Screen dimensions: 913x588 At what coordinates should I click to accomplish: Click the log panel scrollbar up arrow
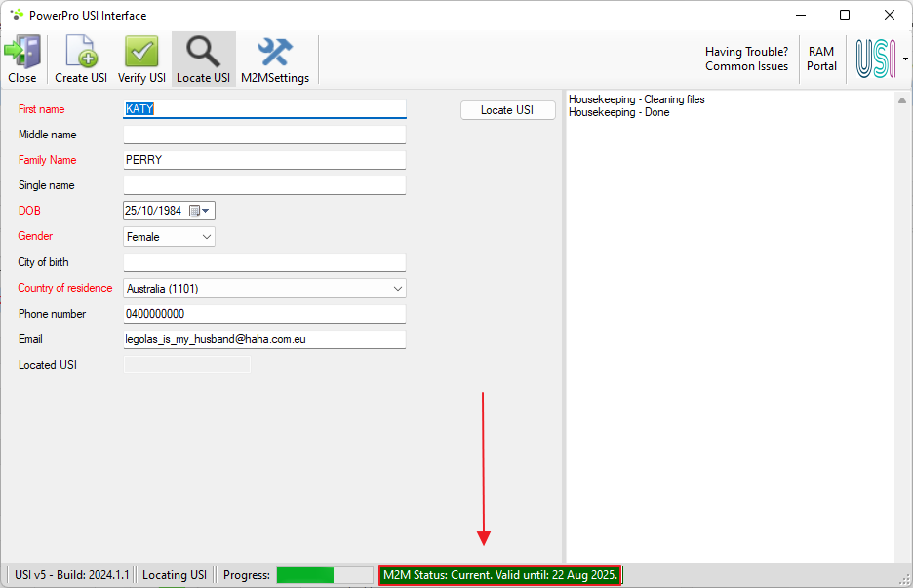coord(902,100)
